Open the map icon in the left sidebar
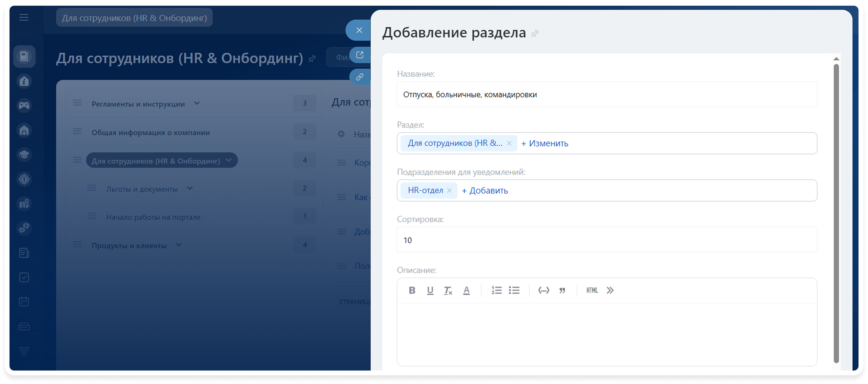The width and height of the screenshot is (868, 384). coord(24,204)
